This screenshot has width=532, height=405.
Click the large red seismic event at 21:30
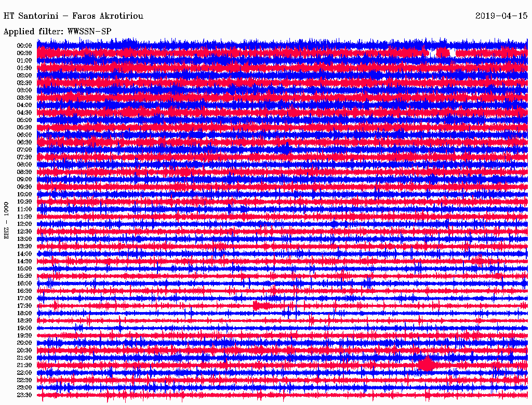coord(426,365)
